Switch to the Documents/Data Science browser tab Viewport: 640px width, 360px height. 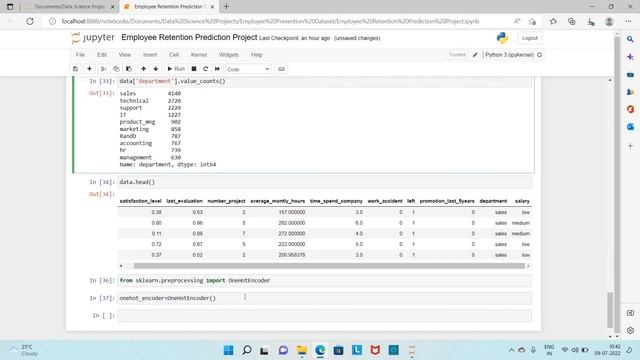point(69,7)
